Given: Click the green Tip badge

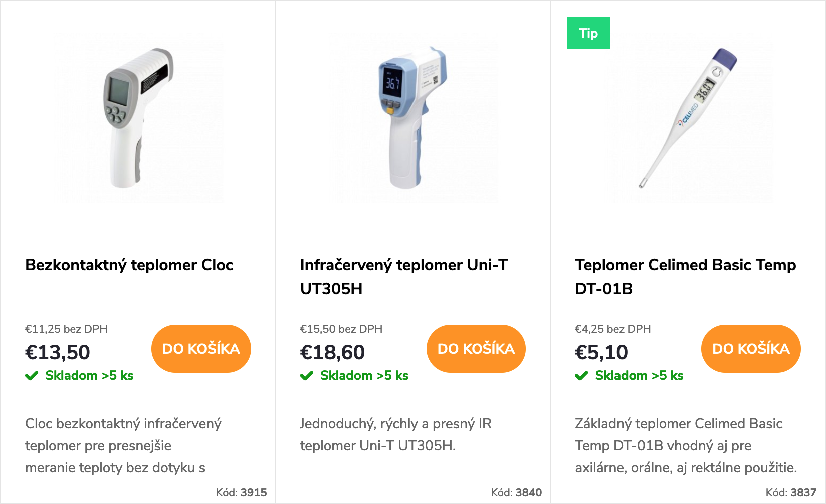Looking at the screenshot, I should [x=588, y=33].
